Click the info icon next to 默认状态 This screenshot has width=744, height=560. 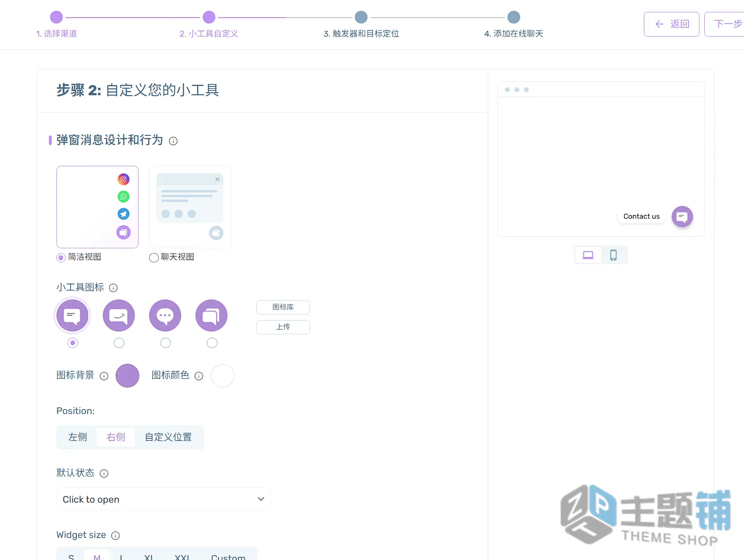coord(104,474)
